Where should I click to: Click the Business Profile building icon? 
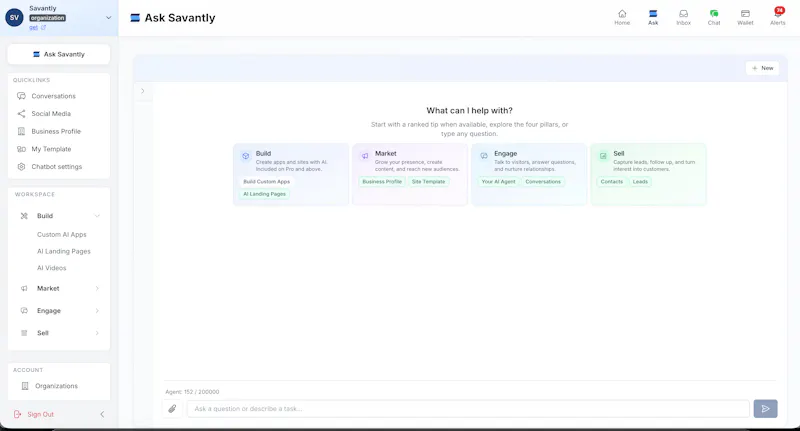click(x=21, y=131)
